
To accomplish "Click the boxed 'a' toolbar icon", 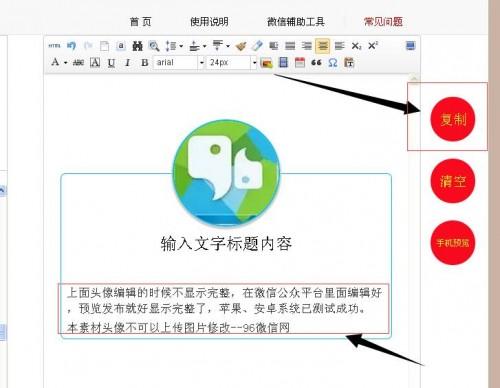I will click(x=121, y=46).
